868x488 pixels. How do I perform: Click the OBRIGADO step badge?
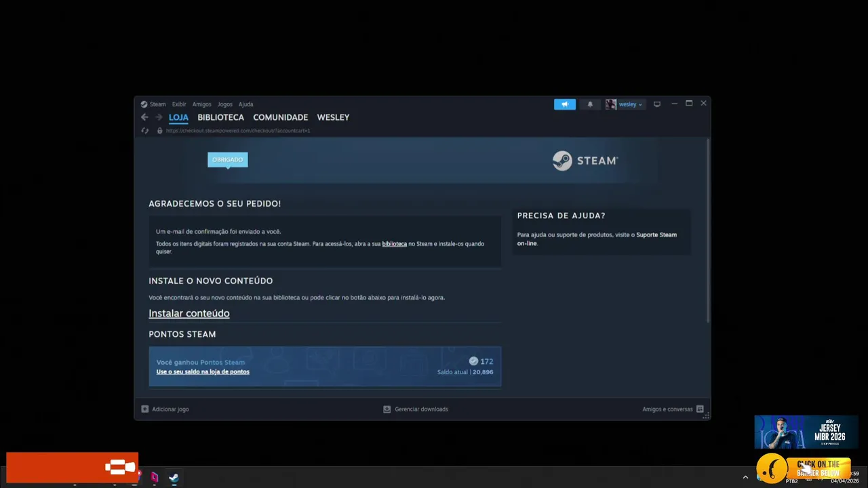(227, 160)
